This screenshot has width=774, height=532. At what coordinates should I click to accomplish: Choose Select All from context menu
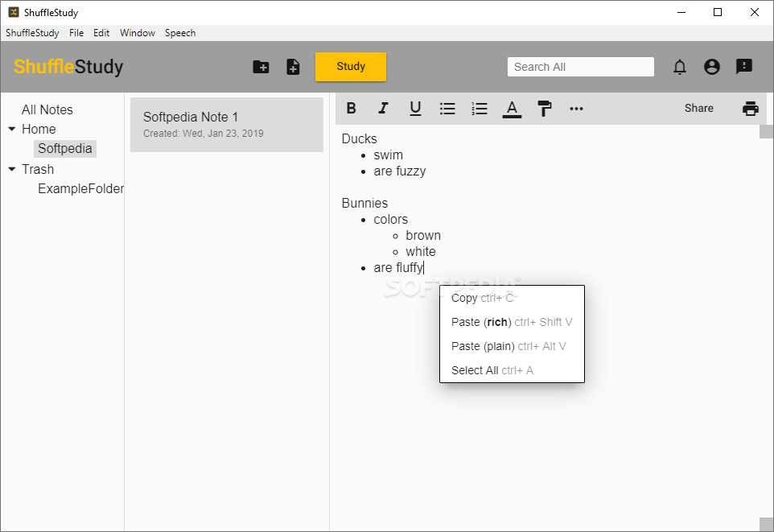512,370
